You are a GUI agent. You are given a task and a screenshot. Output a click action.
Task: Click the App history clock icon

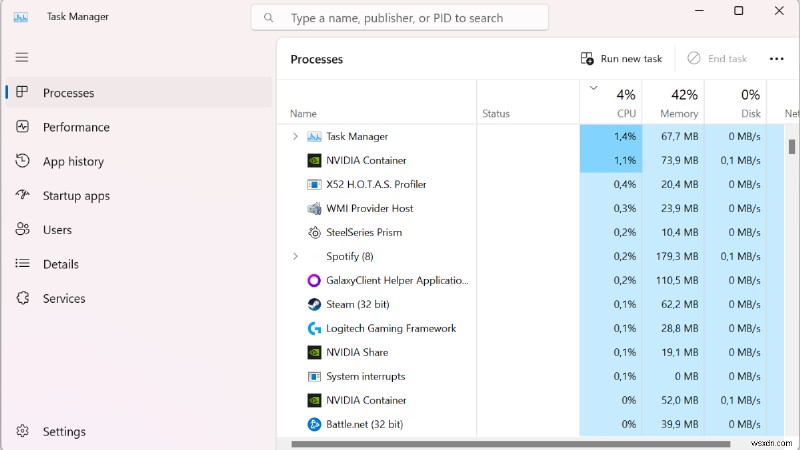point(22,161)
